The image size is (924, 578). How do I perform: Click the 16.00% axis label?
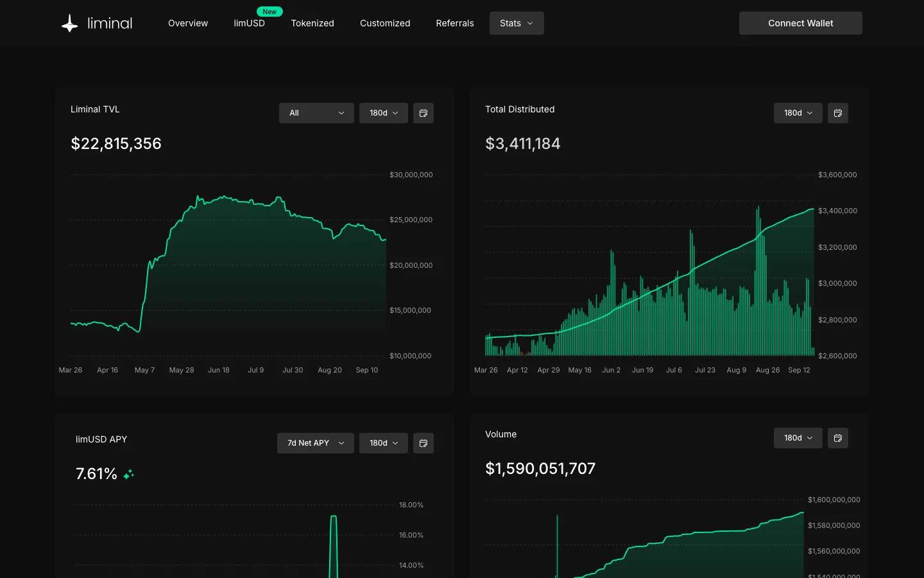click(411, 535)
